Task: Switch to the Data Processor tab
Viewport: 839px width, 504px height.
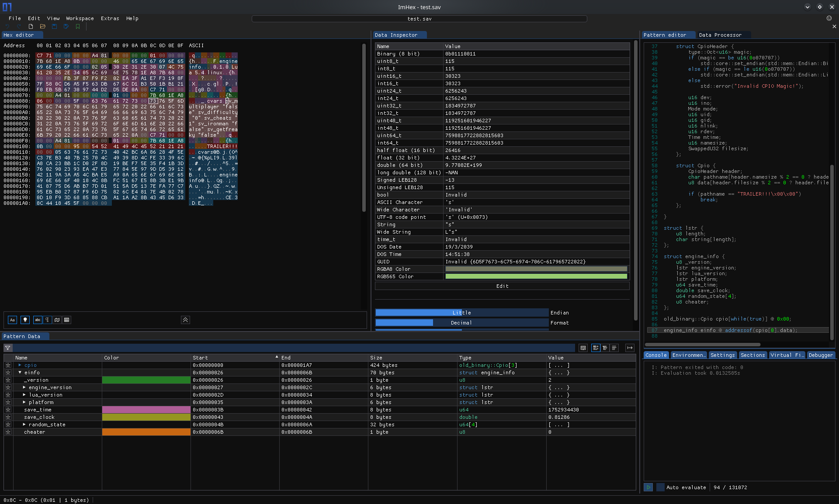Action: [x=720, y=35]
